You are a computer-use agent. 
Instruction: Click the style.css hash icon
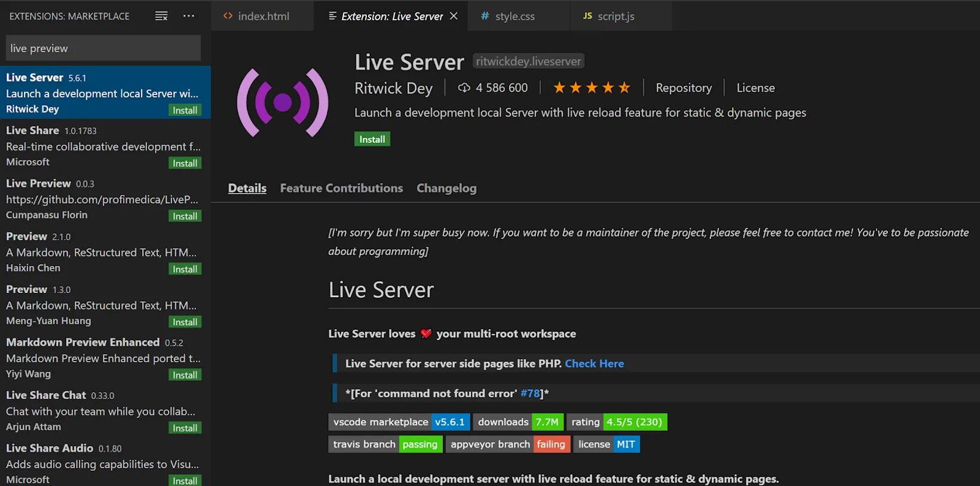pyautogui.click(x=485, y=16)
